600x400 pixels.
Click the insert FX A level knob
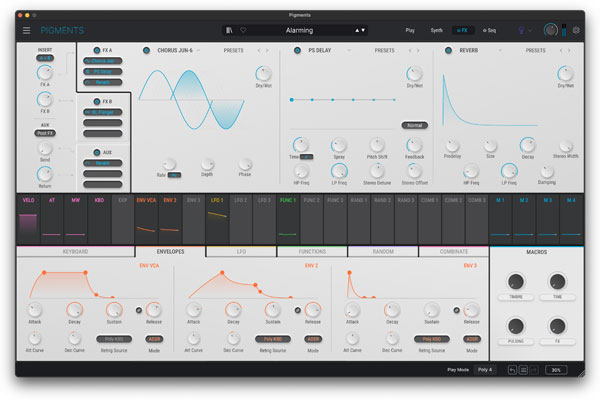[45, 73]
